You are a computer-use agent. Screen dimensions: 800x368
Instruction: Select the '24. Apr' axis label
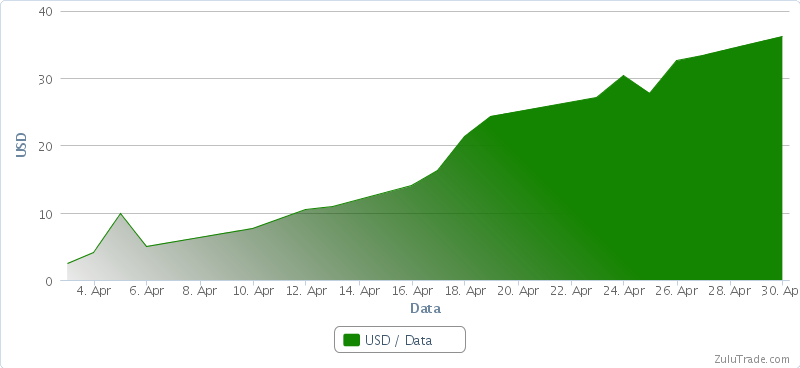click(624, 291)
